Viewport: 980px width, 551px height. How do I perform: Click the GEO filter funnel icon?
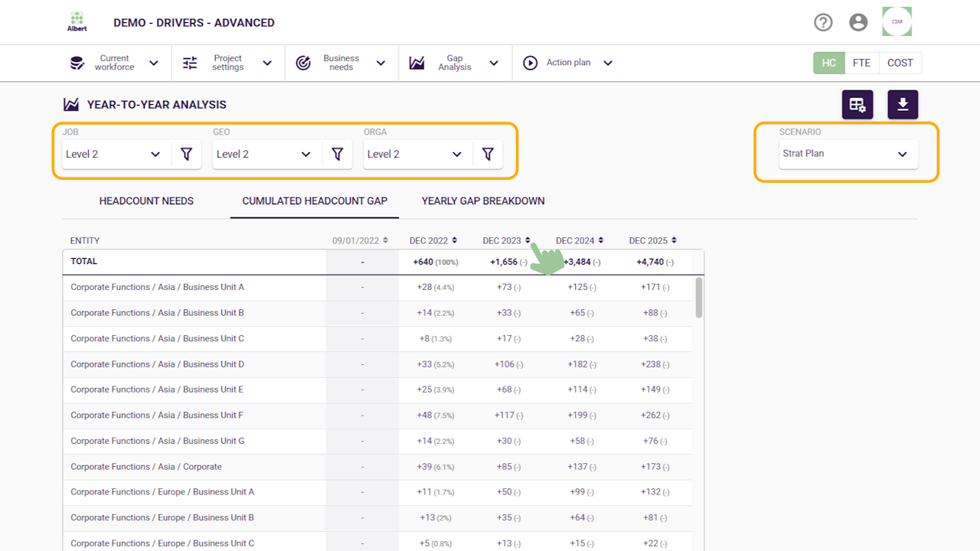[x=337, y=154]
